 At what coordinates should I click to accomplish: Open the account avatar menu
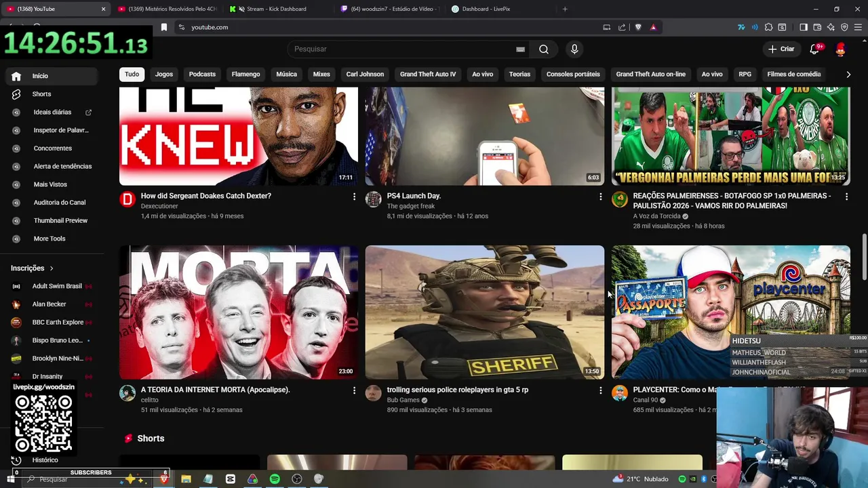click(841, 49)
